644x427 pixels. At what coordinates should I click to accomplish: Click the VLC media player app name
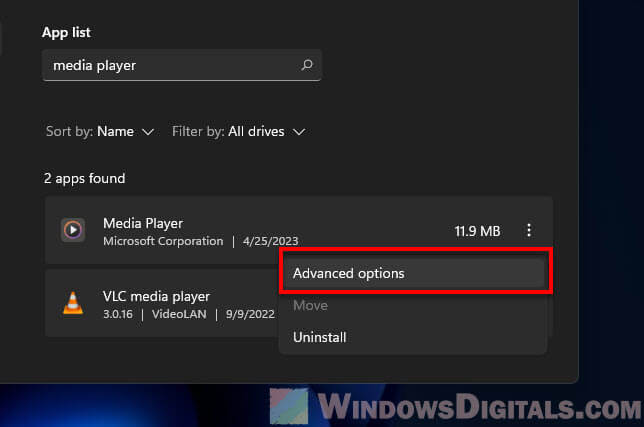pyautogui.click(x=156, y=296)
